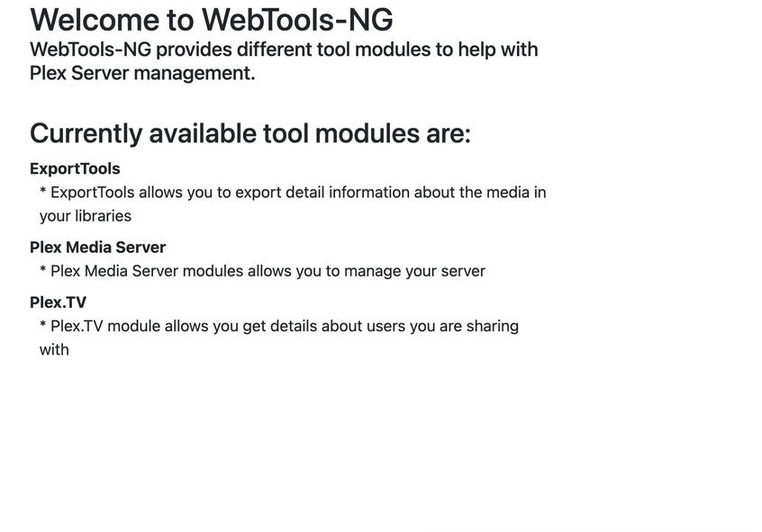Click the words "detail information" in ExportTools description
Image resolution: width=762 pixels, height=532 pixels.
click(365, 193)
